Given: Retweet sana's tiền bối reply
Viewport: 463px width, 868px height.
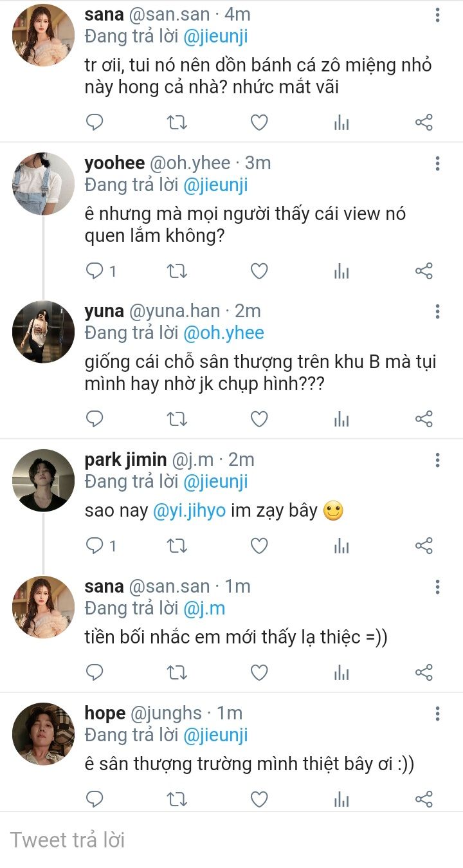Looking at the screenshot, I should click(177, 673).
